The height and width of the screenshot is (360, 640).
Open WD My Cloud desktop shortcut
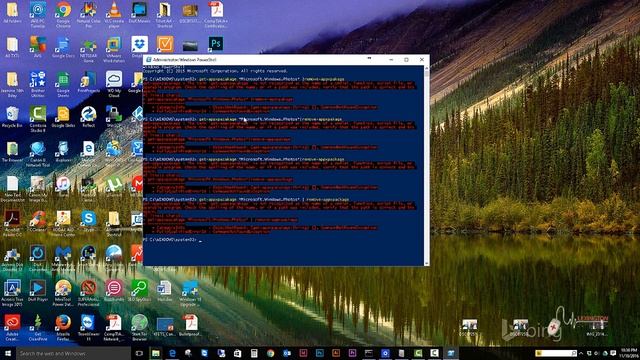click(x=113, y=84)
